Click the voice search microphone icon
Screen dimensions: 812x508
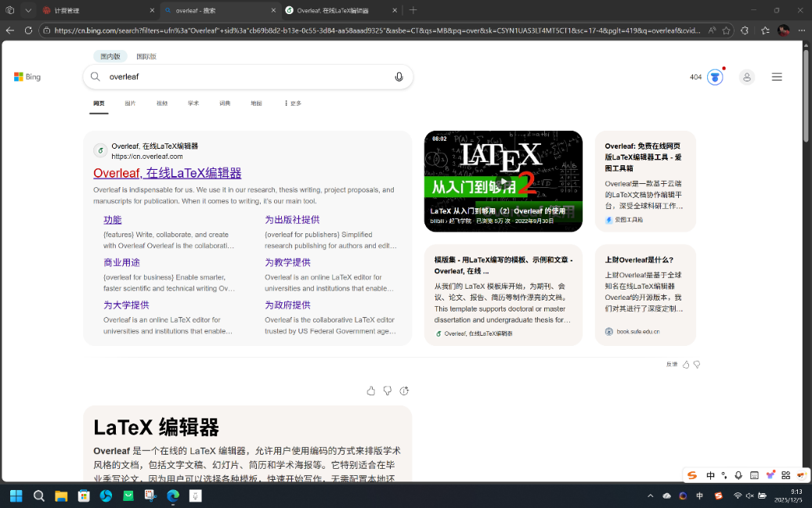[399, 77]
